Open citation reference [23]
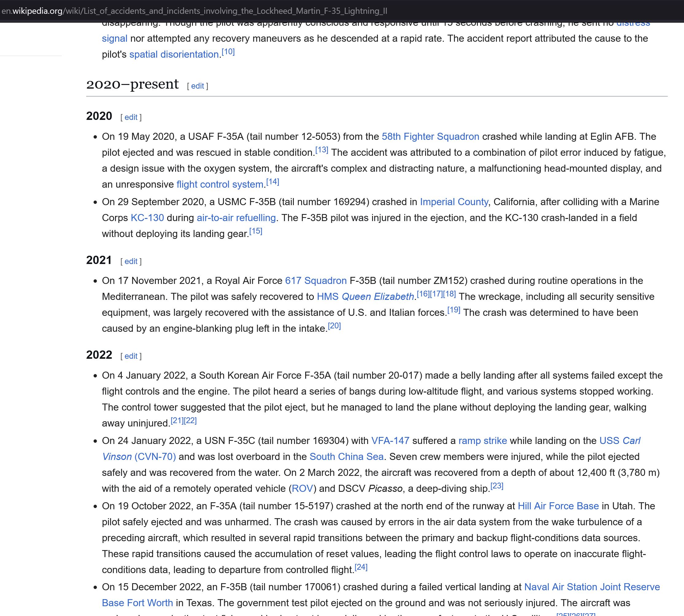 click(x=497, y=486)
